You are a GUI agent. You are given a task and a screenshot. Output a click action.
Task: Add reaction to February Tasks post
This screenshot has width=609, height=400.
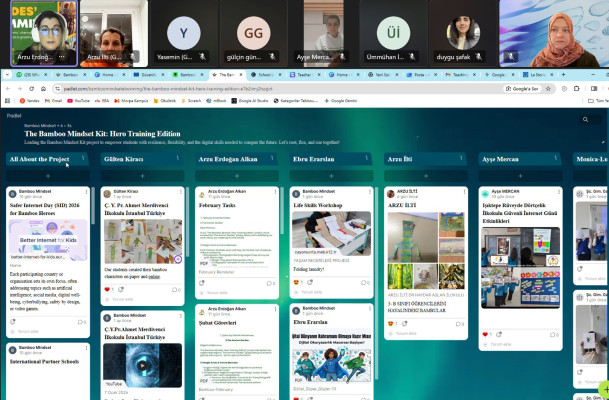(202, 283)
